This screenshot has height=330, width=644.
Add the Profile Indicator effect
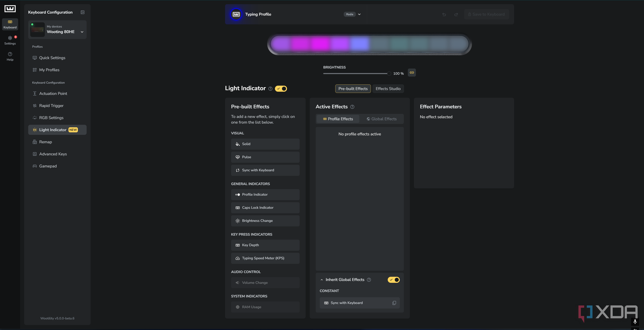point(265,195)
